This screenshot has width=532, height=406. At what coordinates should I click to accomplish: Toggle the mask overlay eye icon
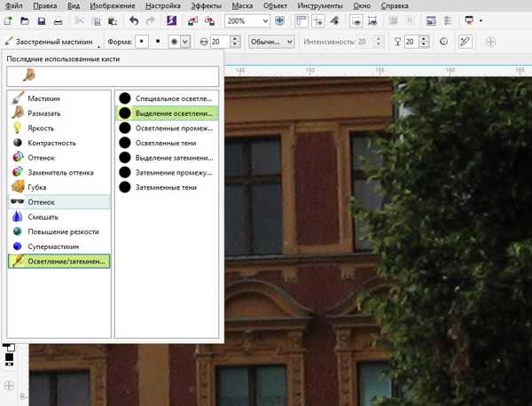tap(356, 21)
